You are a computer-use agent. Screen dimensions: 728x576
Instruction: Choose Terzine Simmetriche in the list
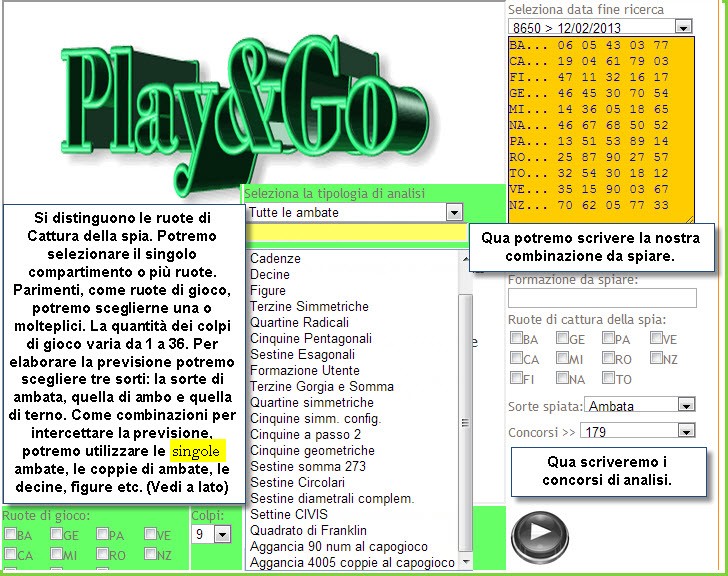tap(309, 306)
